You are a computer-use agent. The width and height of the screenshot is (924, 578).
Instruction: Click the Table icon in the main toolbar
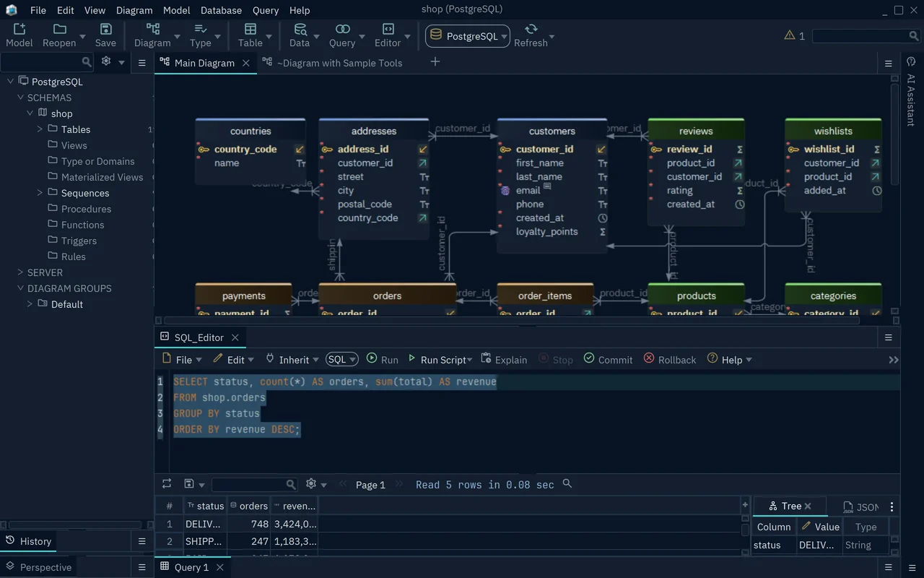(250, 35)
